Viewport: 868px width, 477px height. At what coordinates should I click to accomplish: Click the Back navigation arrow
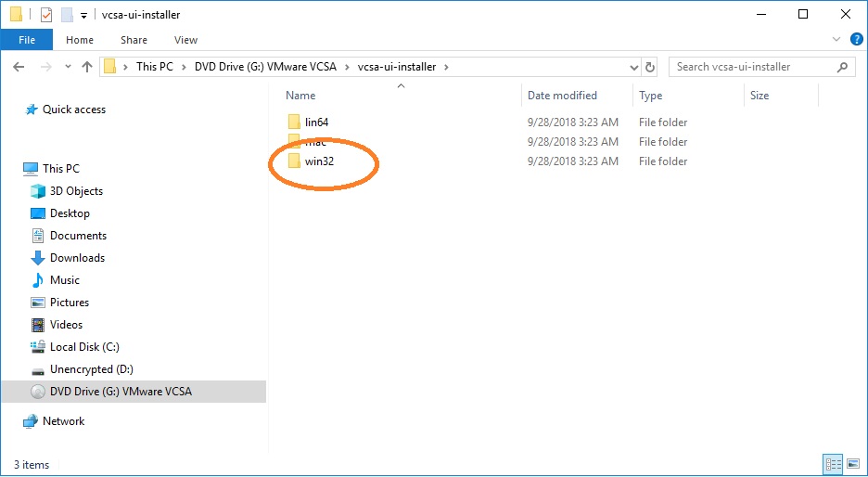[19, 67]
